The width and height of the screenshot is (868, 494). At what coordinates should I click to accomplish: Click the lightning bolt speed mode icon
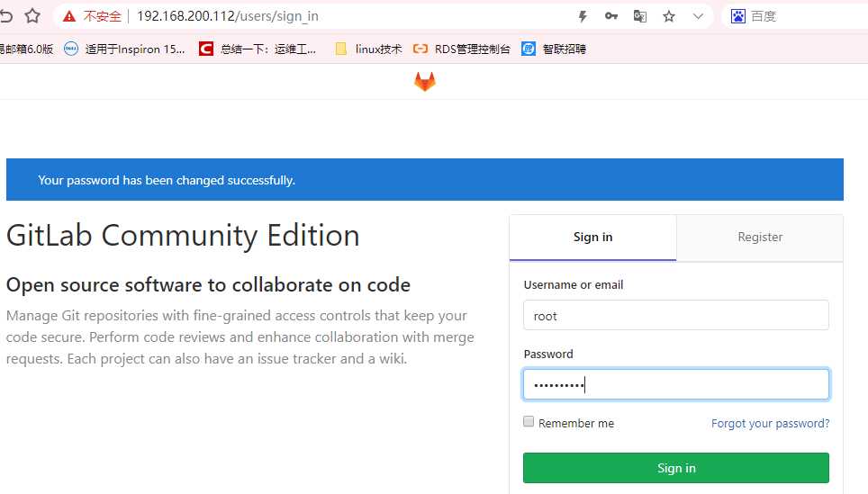coord(583,16)
